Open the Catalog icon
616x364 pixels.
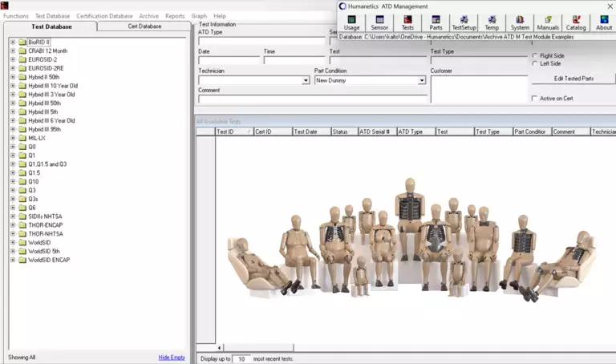[x=576, y=22]
